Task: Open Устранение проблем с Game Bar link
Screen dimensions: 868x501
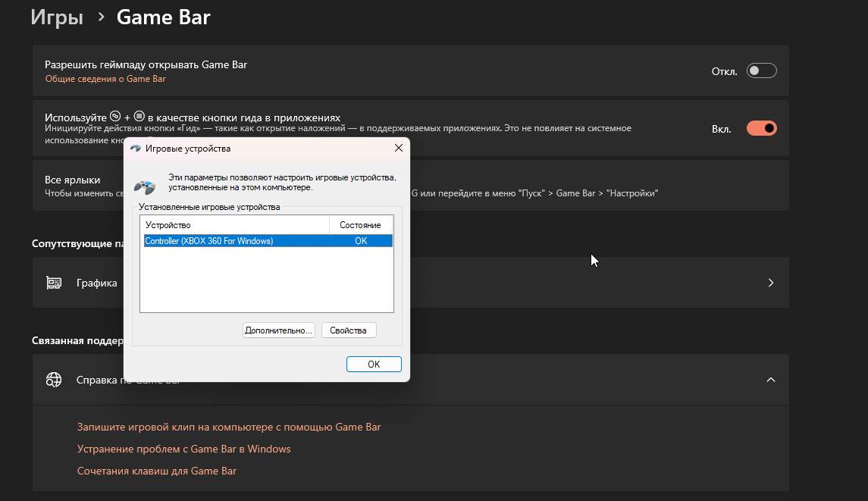Action: click(x=183, y=449)
